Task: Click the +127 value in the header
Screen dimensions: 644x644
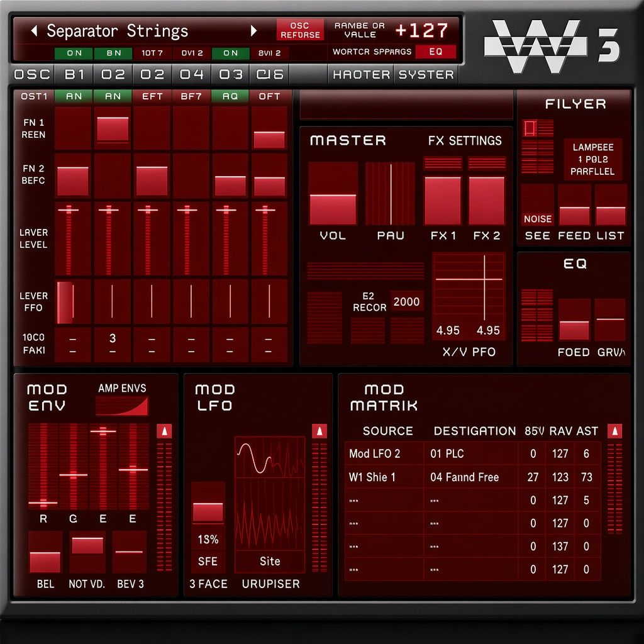Action: point(421,30)
